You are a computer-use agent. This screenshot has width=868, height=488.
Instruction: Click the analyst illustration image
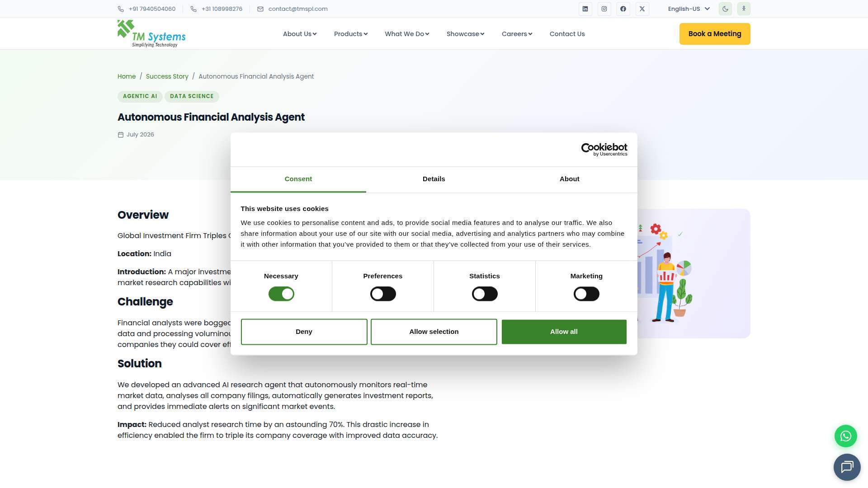point(694,273)
